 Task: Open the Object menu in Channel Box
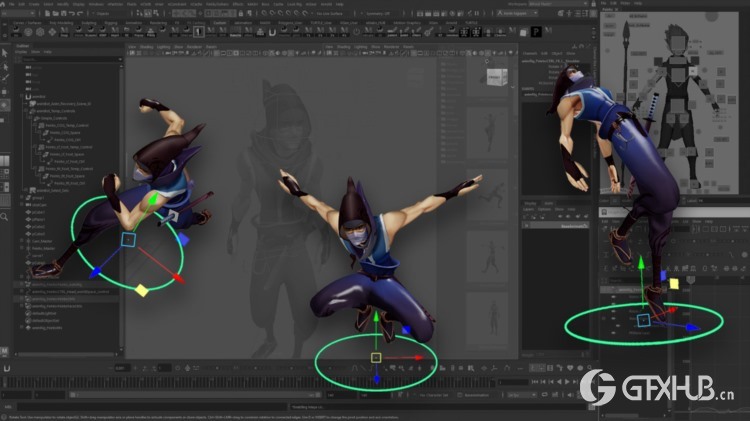tap(557, 53)
